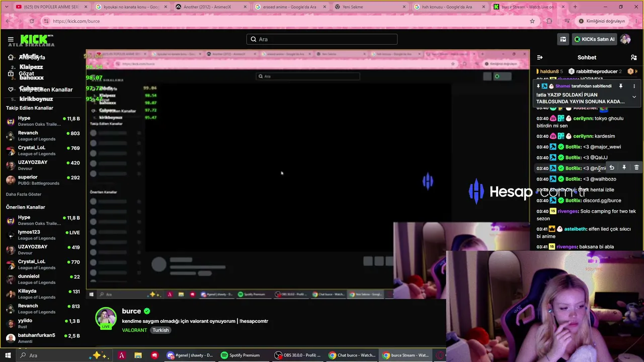Open dunnielol recommended channel
The image size is (644, 362).
[x=43, y=279]
